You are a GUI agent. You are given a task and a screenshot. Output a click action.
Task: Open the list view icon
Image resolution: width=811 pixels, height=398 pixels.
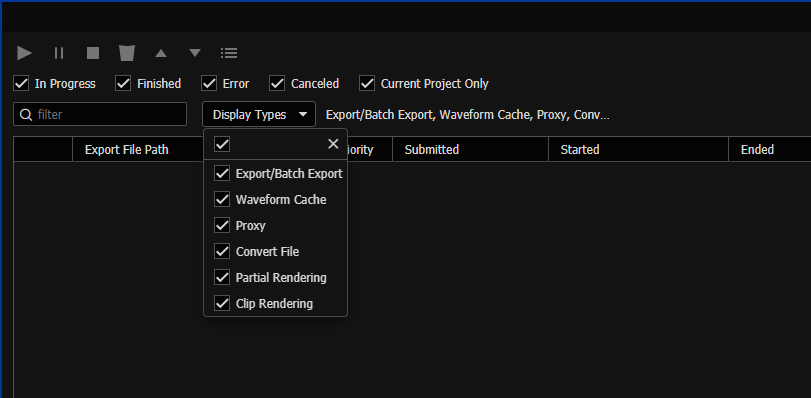click(x=229, y=53)
